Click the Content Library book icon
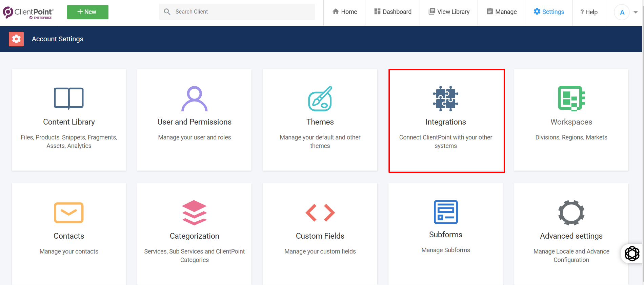 click(69, 98)
